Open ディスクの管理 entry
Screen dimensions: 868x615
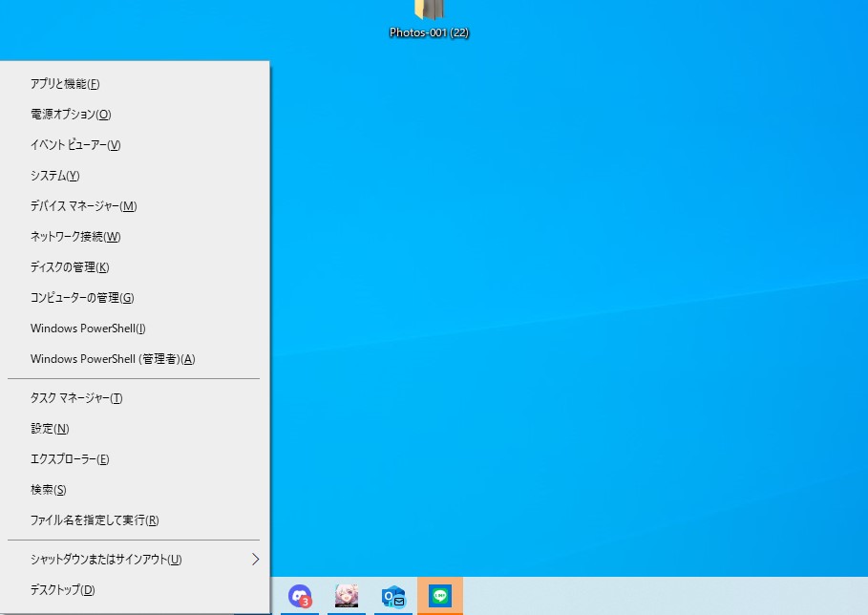click(70, 267)
